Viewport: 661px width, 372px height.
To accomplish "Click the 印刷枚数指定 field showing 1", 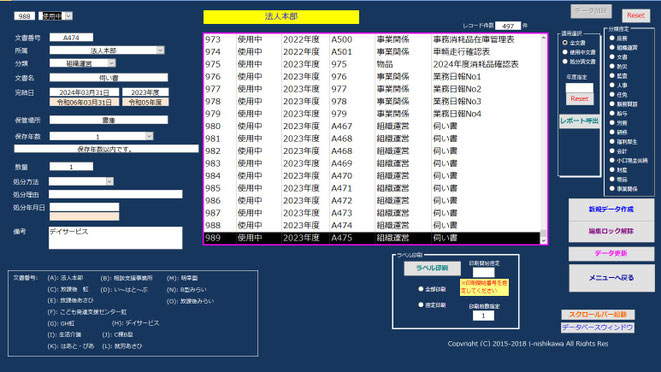I will coord(484,315).
